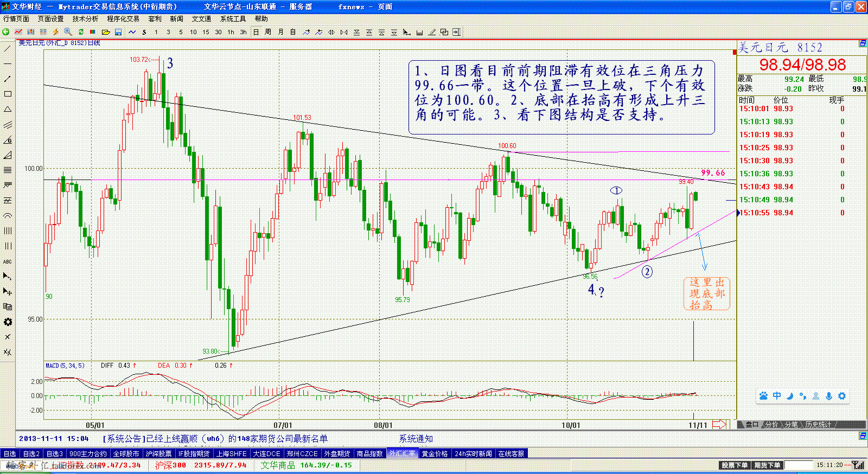Click the lightning bolt toolbar icon
868x474 pixels.
click(x=55, y=32)
